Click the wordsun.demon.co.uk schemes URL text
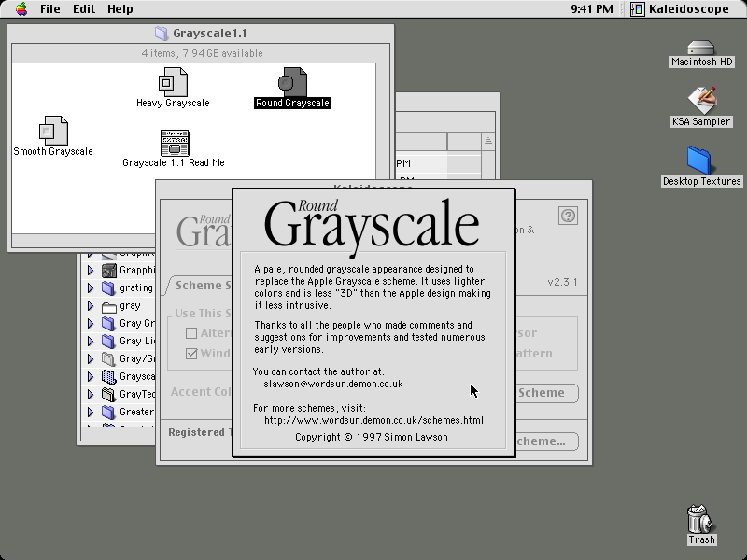The width and height of the screenshot is (747, 560). [x=374, y=421]
